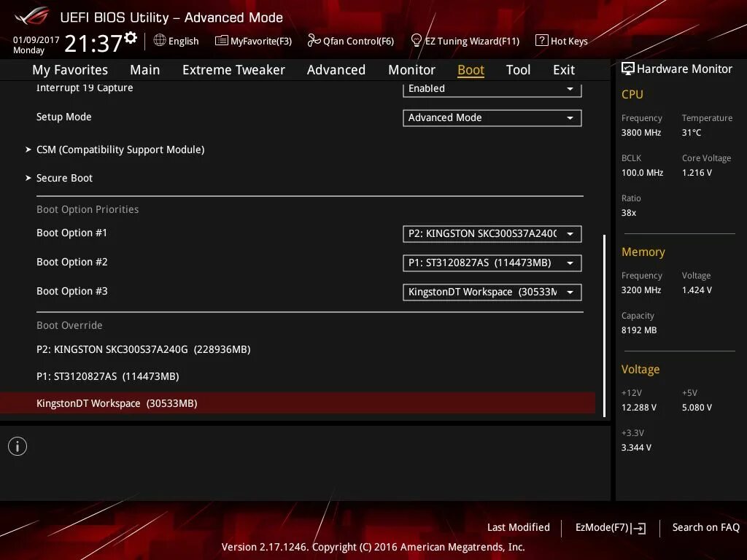Click the +5V reading 5.080 V
The image size is (747, 560).
pyautogui.click(x=697, y=408)
